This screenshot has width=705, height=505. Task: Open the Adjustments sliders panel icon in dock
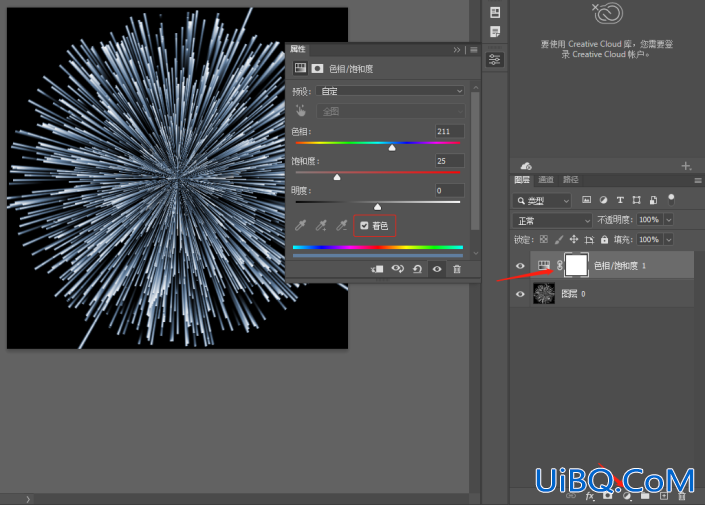495,59
